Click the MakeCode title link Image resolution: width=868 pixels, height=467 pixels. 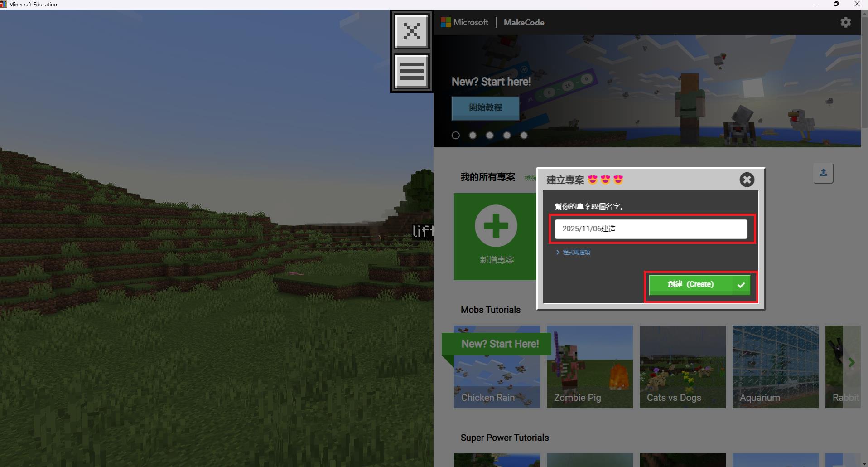pyautogui.click(x=524, y=22)
